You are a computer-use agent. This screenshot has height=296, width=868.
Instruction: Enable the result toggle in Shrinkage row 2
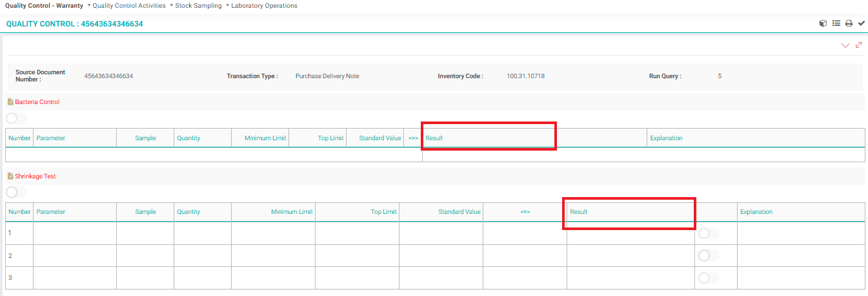pos(708,256)
